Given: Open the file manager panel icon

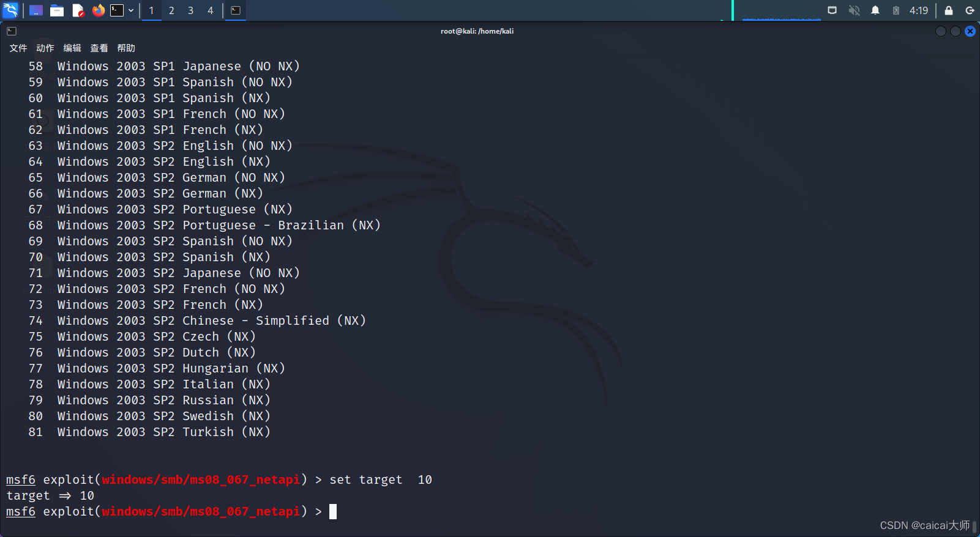Looking at the screenshot, I should tap(57, 10).
